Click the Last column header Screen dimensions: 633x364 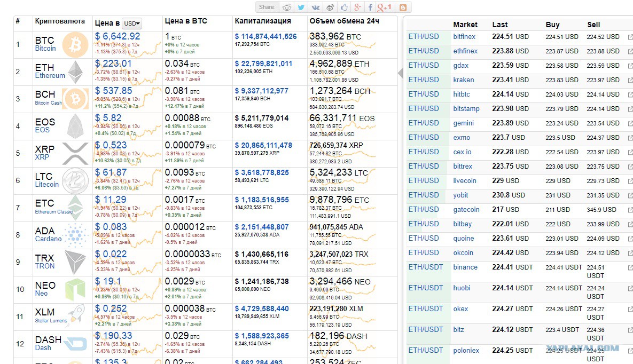[500, 25]
